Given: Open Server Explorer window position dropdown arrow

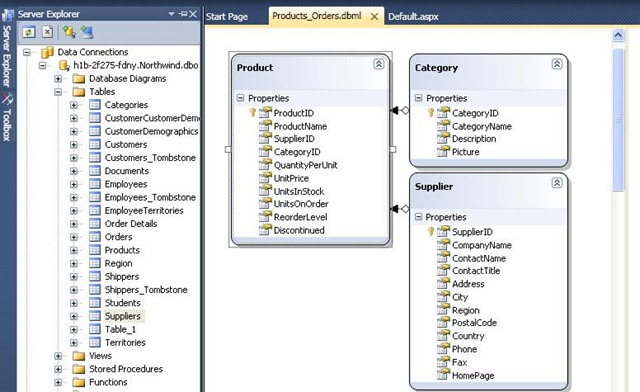Looking at the screenshot, I should point(171,14).
